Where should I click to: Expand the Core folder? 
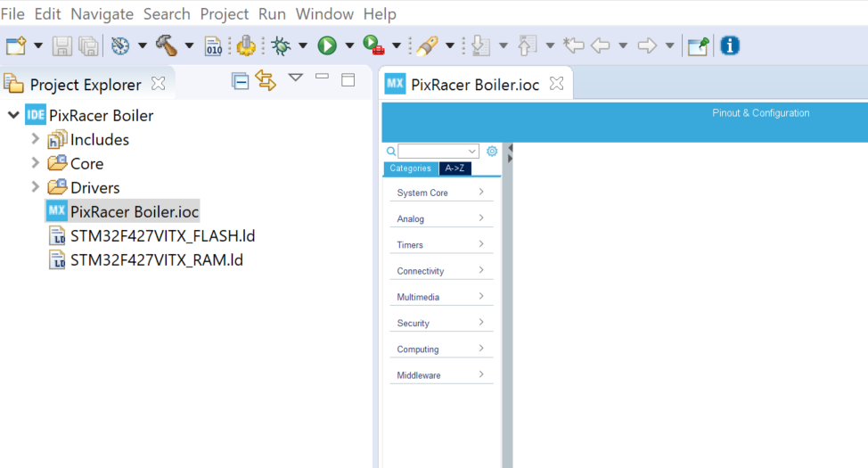click(36, 163)
